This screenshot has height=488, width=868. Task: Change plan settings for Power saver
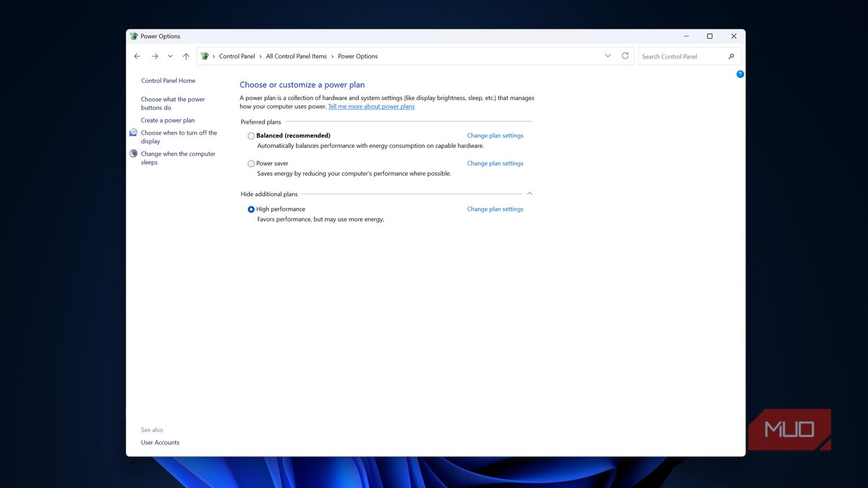pyautogui.click(x=495, y=163)
